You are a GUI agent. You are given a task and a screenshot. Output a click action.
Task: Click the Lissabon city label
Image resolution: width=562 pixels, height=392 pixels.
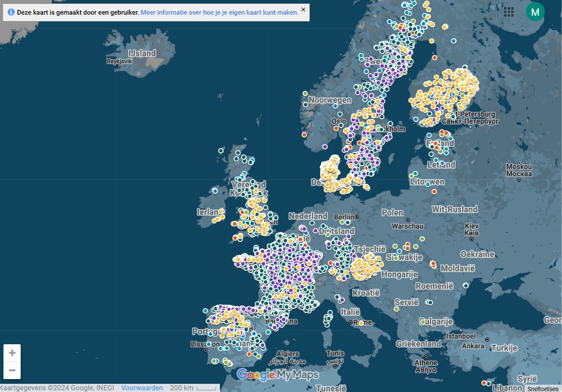204,344
